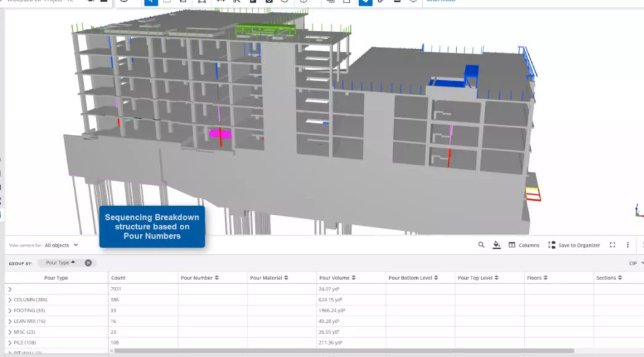Remove the Pour Type grouping chip
Screen dimensions: 644x357
88,263
